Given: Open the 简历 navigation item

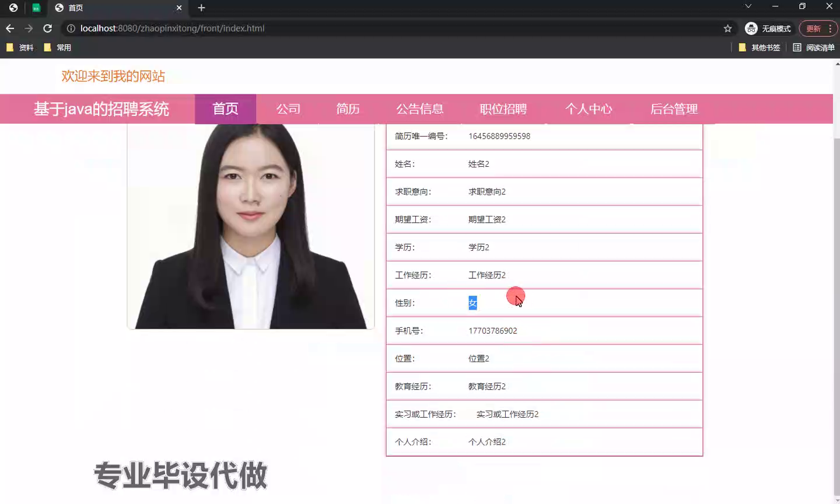Looking at the screenshot, I should [348, 109].
